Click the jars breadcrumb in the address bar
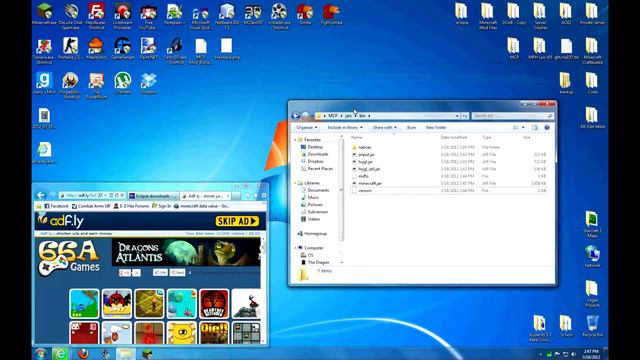640x360 pixels. [x=348, y=116]
